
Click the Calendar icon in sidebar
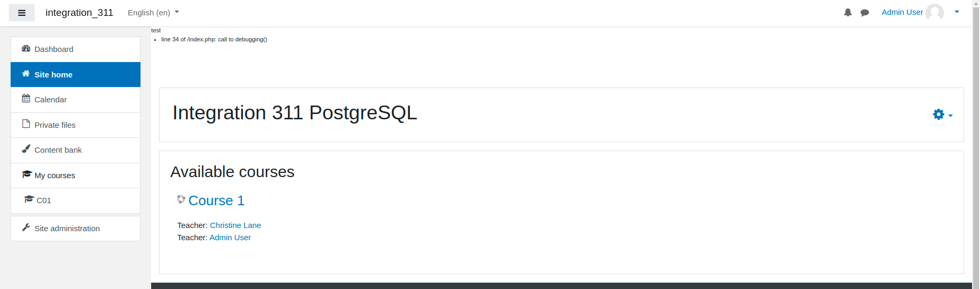coord(26,99)
